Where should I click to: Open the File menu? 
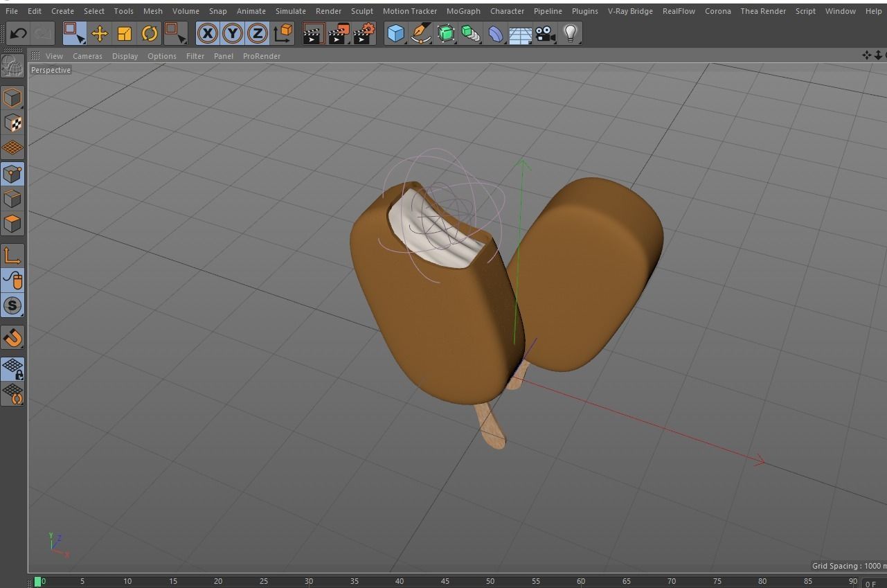12,11
